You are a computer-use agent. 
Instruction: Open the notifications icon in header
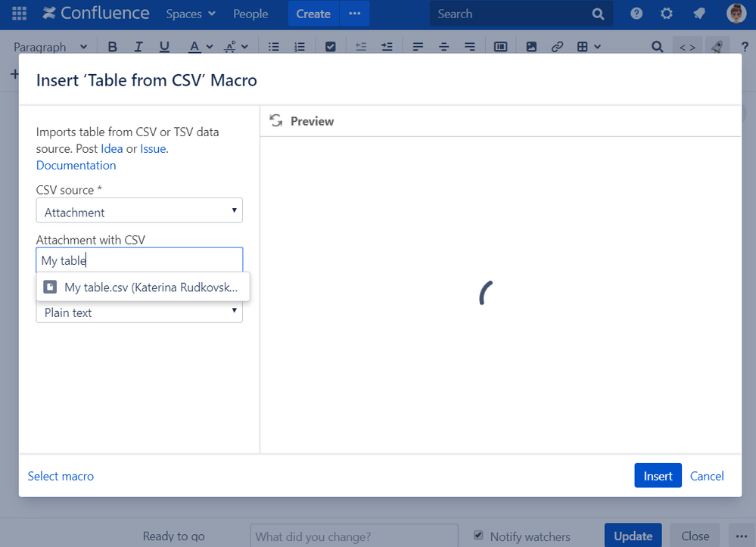click(x=699, y=14)
